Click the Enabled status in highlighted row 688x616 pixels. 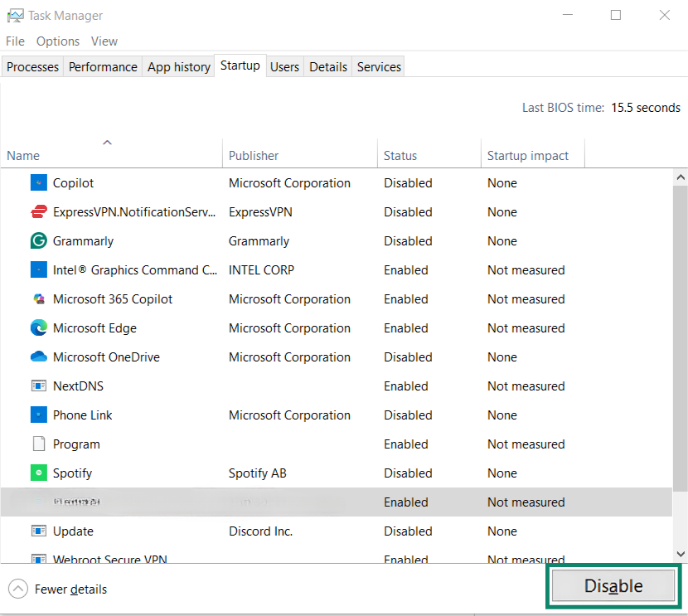pyautogui.click(x=406, y=502)
